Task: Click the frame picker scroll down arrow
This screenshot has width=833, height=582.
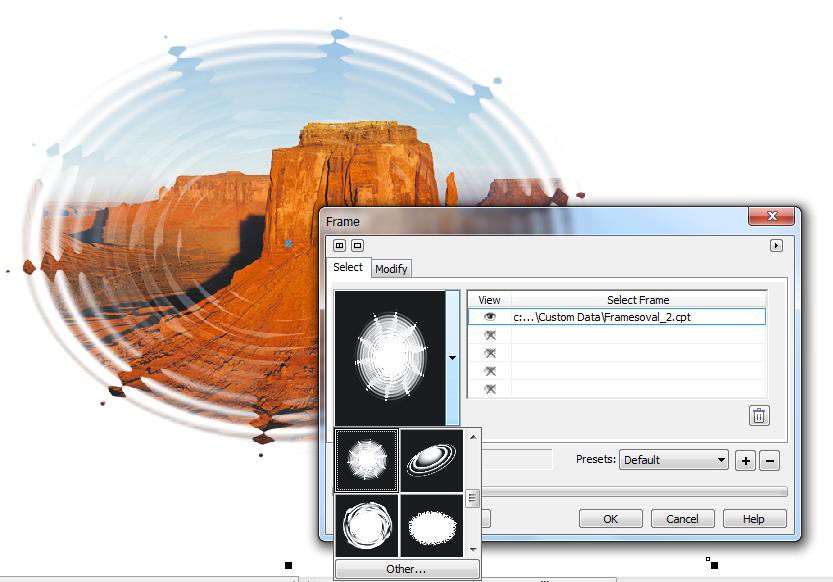Action: pyautogui.click(x=472, y=549)
